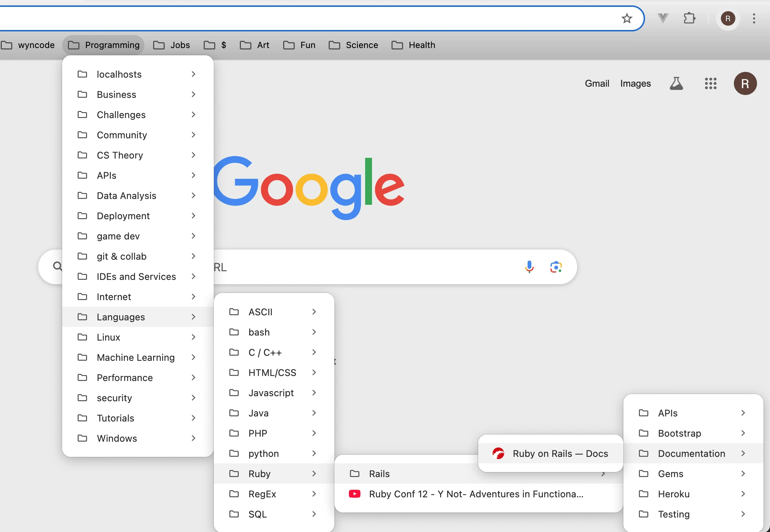Open Search Labs flask icon

coord(676,83)
